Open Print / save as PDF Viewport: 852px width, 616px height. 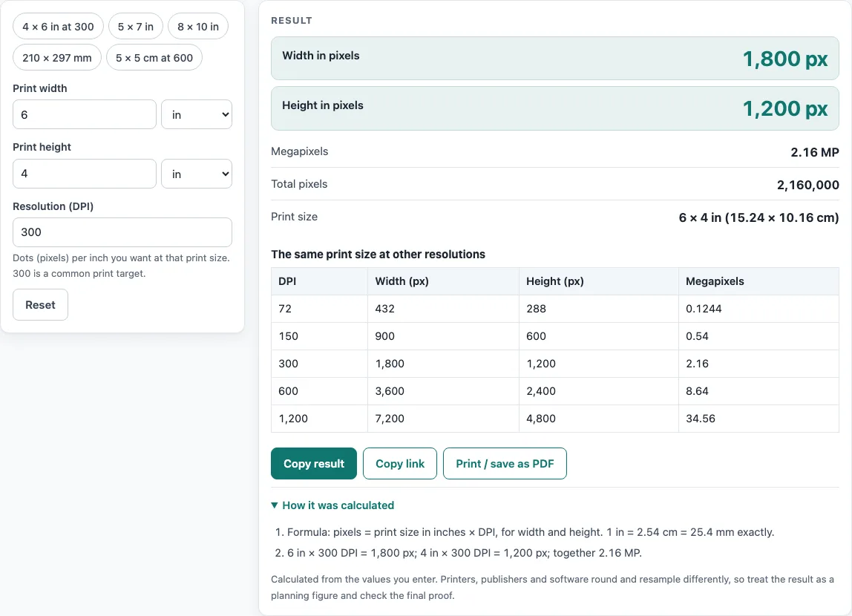pyautogui.click(x=505, y=463)
